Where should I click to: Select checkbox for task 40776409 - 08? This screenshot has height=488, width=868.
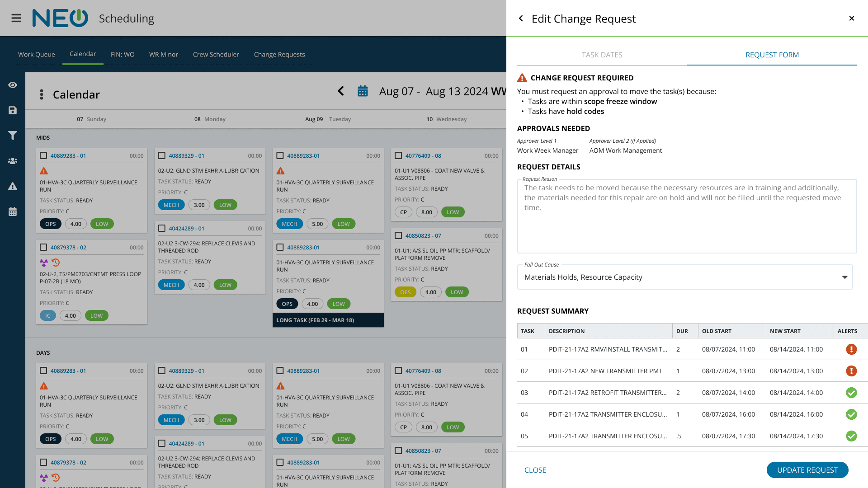(398, 155)
